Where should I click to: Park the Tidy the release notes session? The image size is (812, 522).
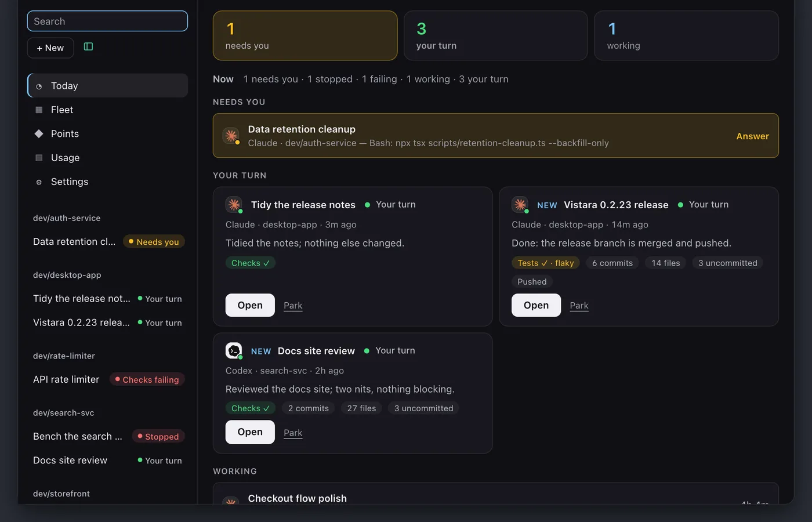coord(293,306)
